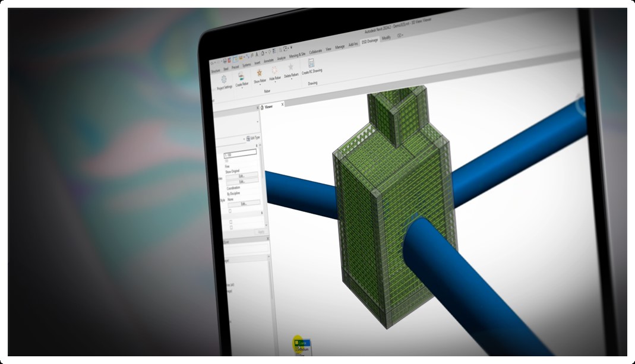This screenshot has height=364, width=635.
Task: Select Coarse in the detail level menu
Action: (303, 343)
